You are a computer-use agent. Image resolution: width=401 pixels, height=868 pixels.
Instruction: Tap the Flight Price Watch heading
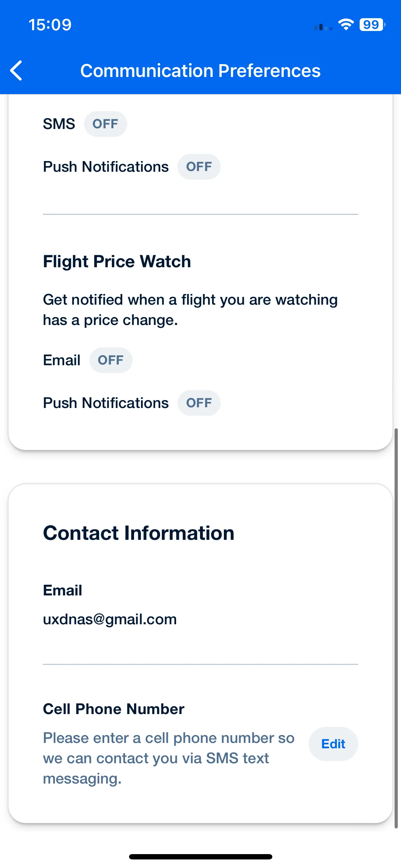pos(117,262)
